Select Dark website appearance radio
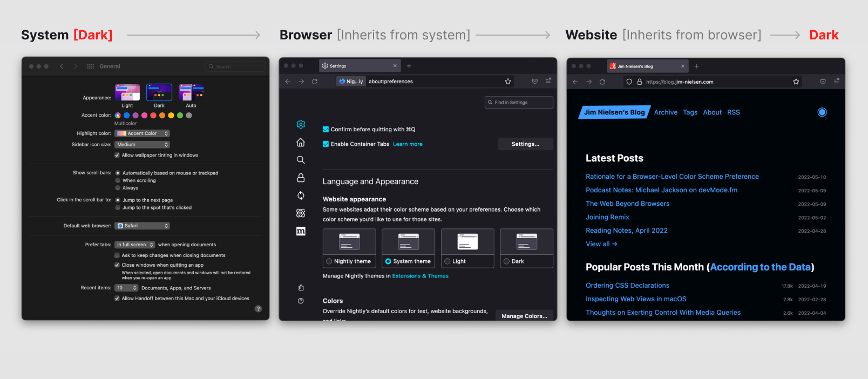Image resolution: width=868 pixels, height=379 pixels. 506,261
